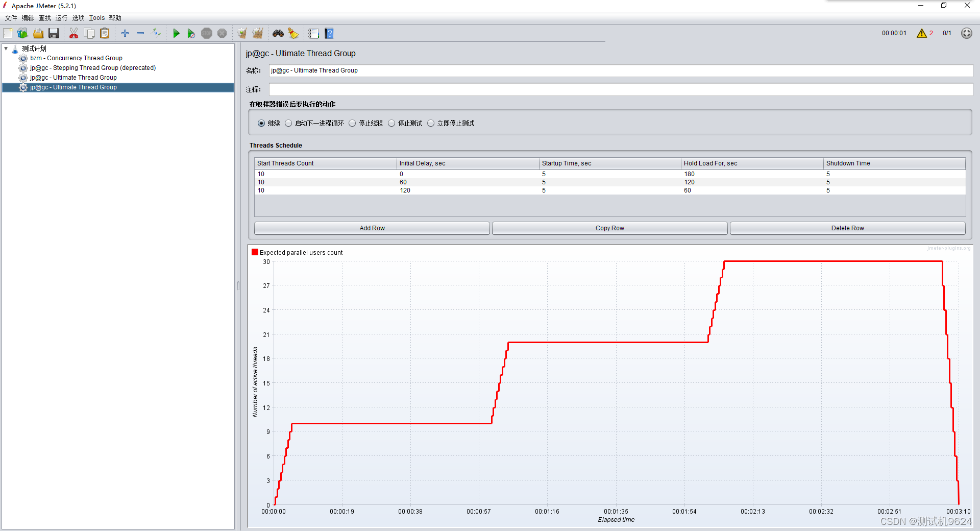Click the Start Threads Count column header
This screenshot has height=531, width=980.
326,163
